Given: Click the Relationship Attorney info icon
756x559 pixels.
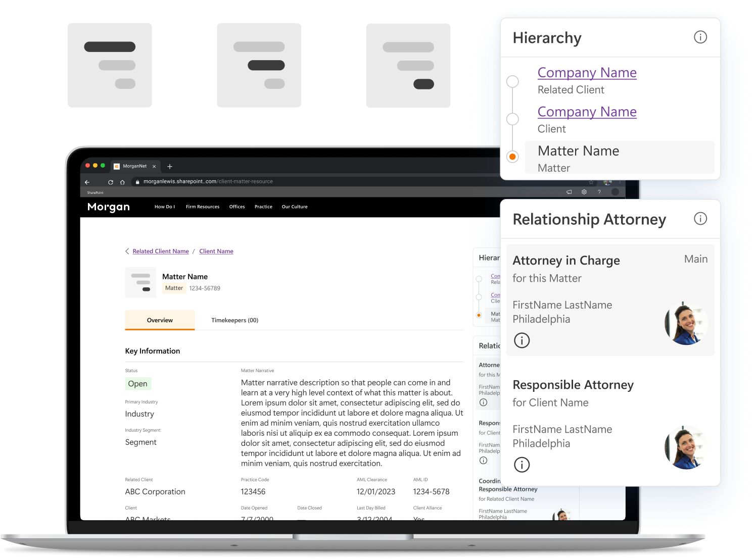Looking at the screenshot, I should pyautogui.click(x=700, y=219).
